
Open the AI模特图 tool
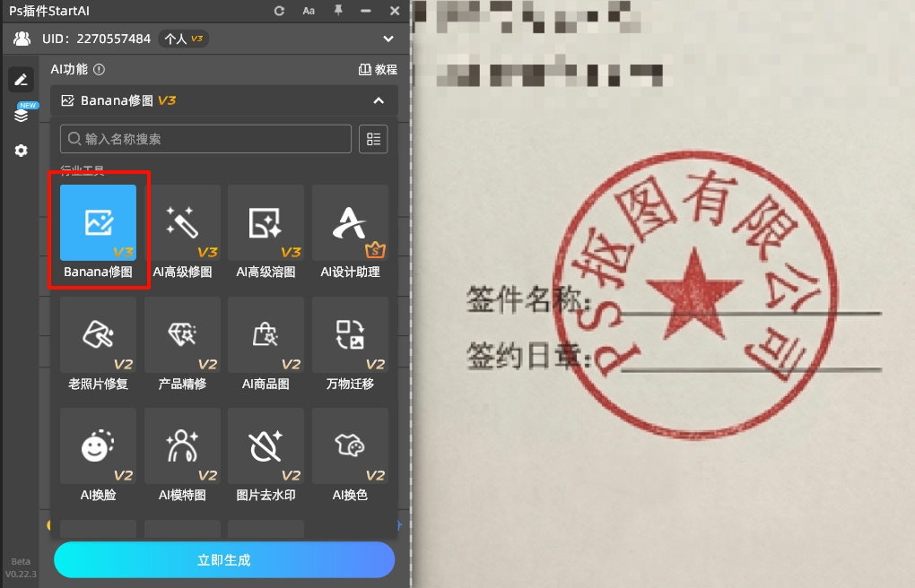click(x=181, y=446)
